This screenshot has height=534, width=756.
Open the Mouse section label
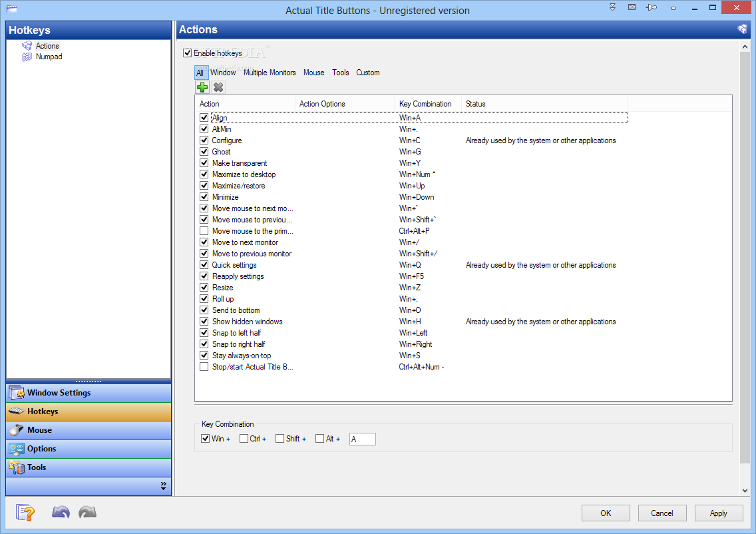39,430
